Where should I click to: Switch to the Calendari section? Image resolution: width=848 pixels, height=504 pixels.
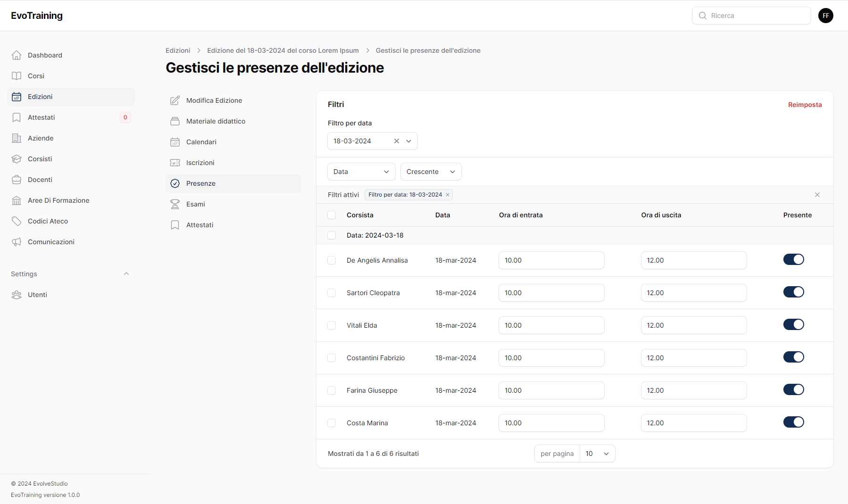[201, 141]
